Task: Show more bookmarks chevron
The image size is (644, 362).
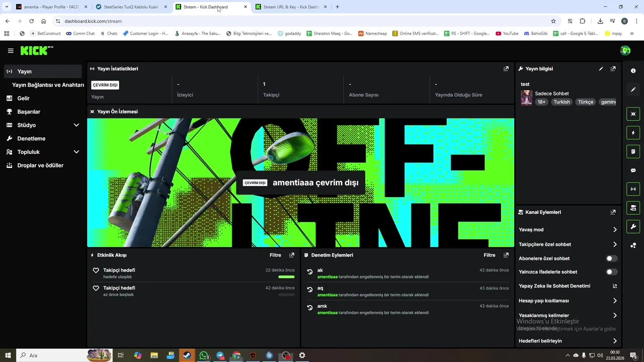Action: click(x=632, y=34)
